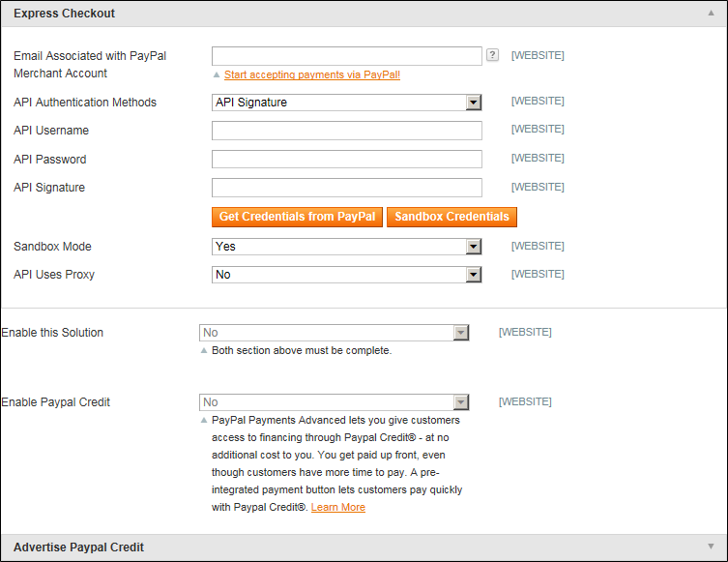Click the [WEBSITE] scope text beside API Username
The width and height of the screenshot is (728, 562).
[x=538, y=129]
